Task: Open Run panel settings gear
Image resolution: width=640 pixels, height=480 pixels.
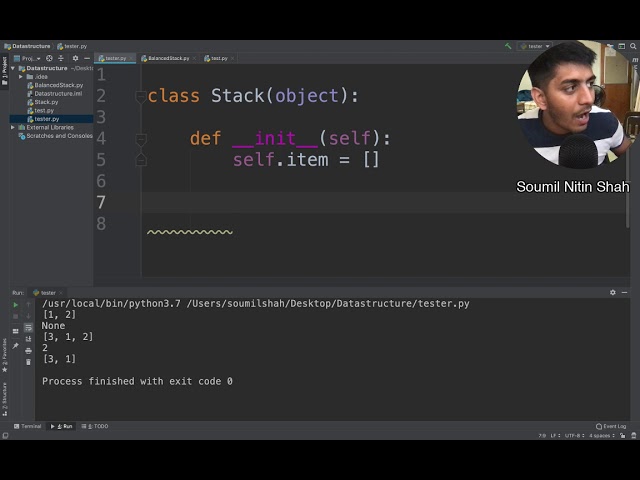Action: pos(613,293)
